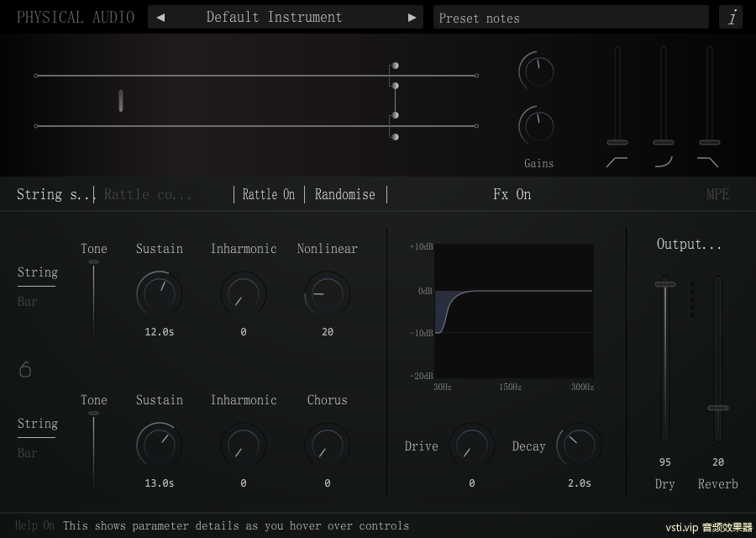
Task: Select Bar mode for the second string
Action: tap(27, 453)
